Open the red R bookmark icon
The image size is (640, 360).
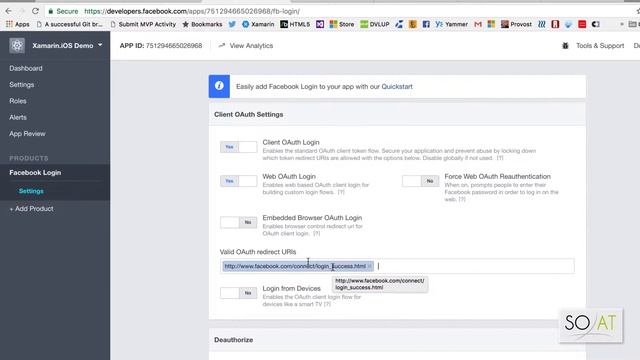(x=555, y=24)
